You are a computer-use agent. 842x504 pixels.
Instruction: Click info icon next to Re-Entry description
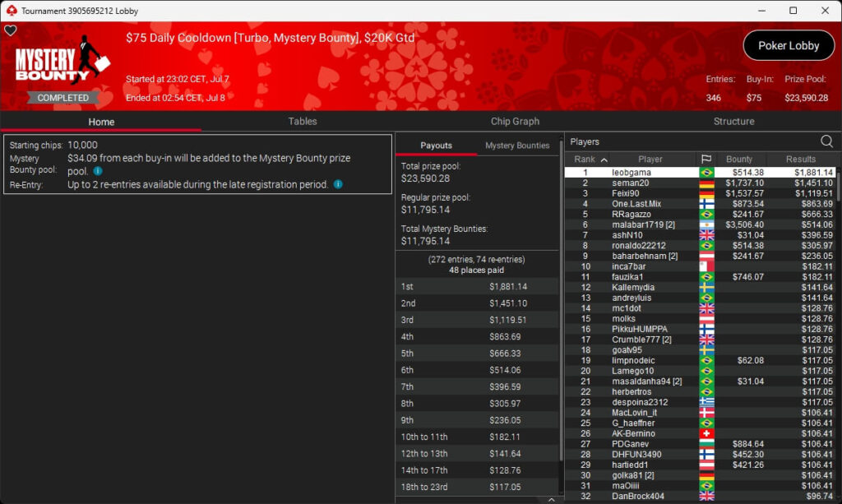[338, 185]
